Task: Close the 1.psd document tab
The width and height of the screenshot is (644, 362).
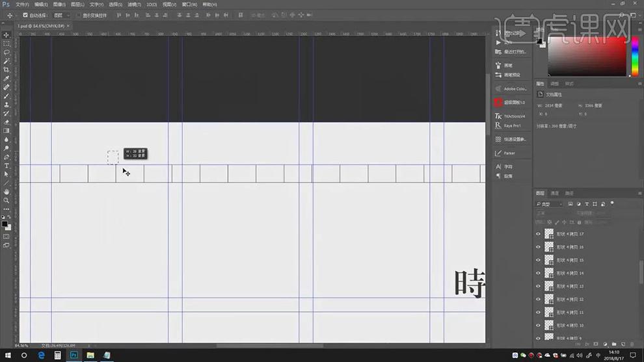Action: pyautogui.click(x=68, y=26)
